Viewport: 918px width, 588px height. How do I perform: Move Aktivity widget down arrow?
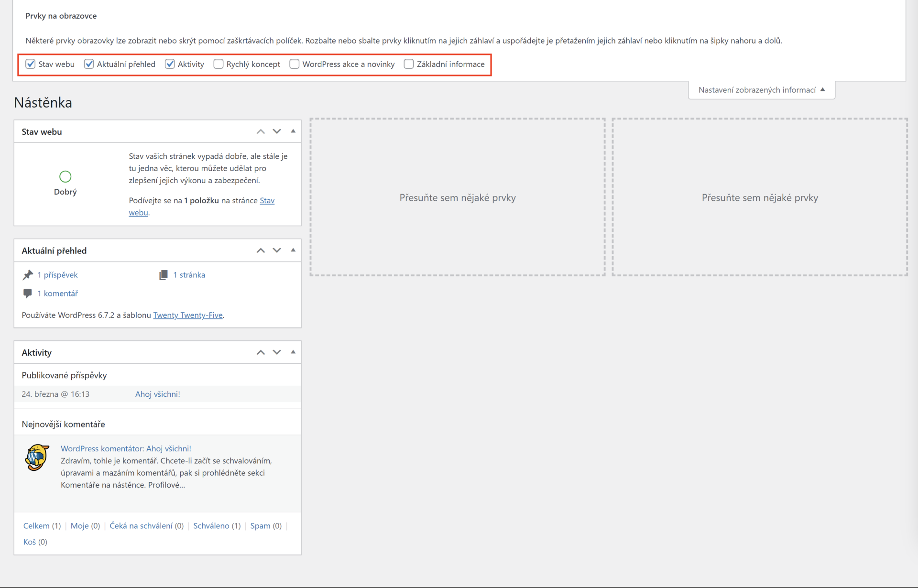pos(277,352)
